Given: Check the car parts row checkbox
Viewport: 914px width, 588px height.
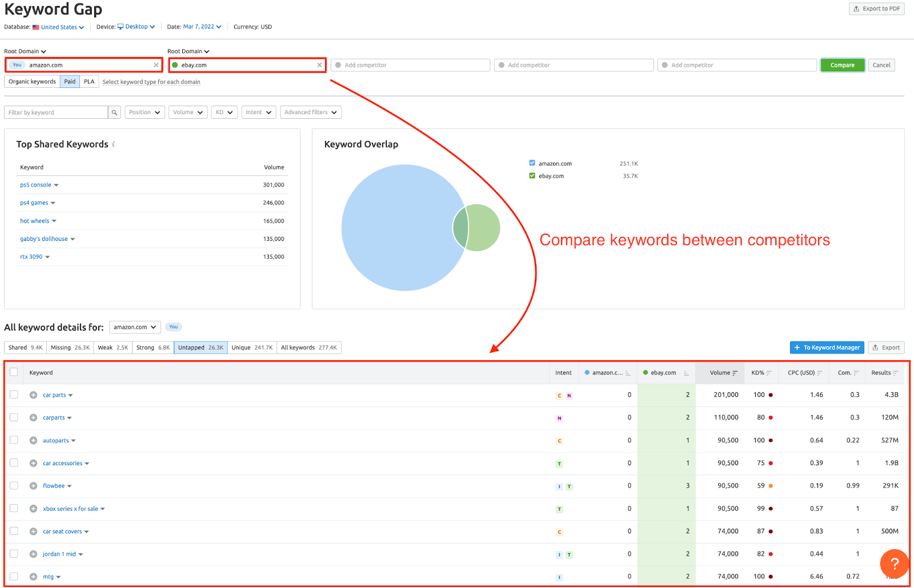Looking at the screenshot, I should point(14,394).
